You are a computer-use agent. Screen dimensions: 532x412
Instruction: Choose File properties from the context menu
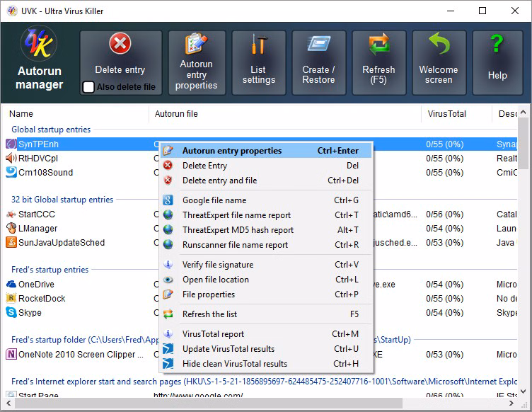(266, 294)
